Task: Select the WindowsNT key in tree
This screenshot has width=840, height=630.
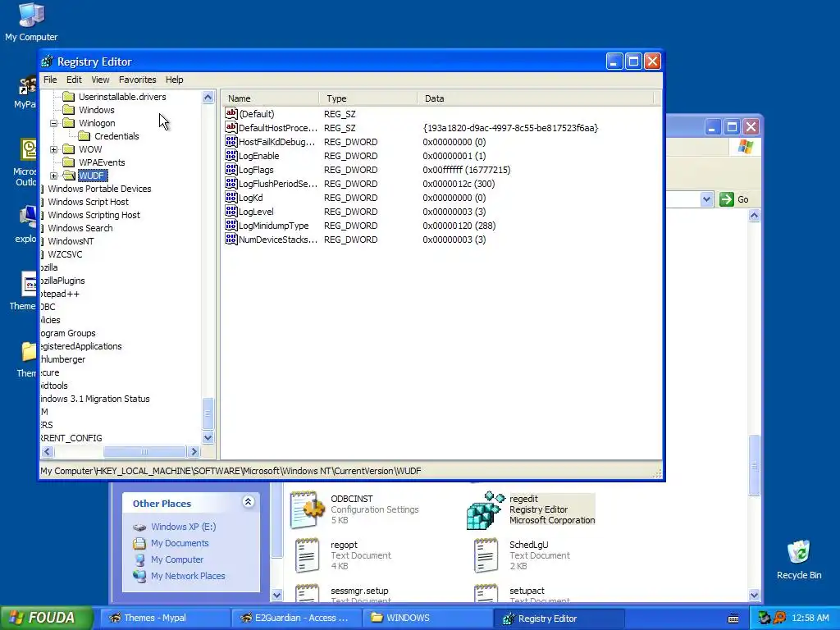Action: [x=71, y=241]
